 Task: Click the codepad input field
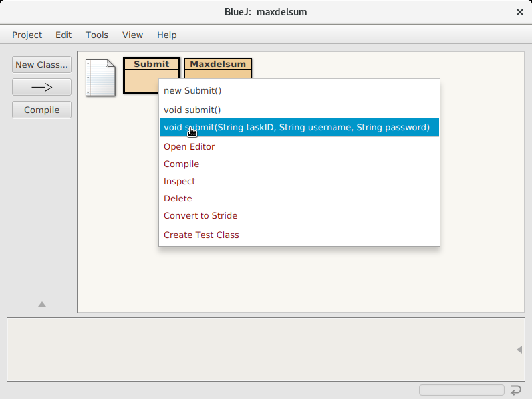click(462, 390)
